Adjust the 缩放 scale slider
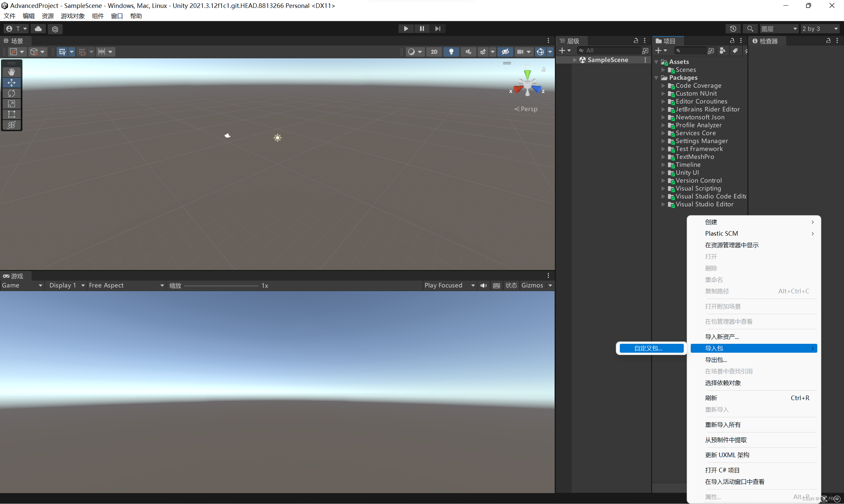The image size is (844, 504). [x=221, y=286]
